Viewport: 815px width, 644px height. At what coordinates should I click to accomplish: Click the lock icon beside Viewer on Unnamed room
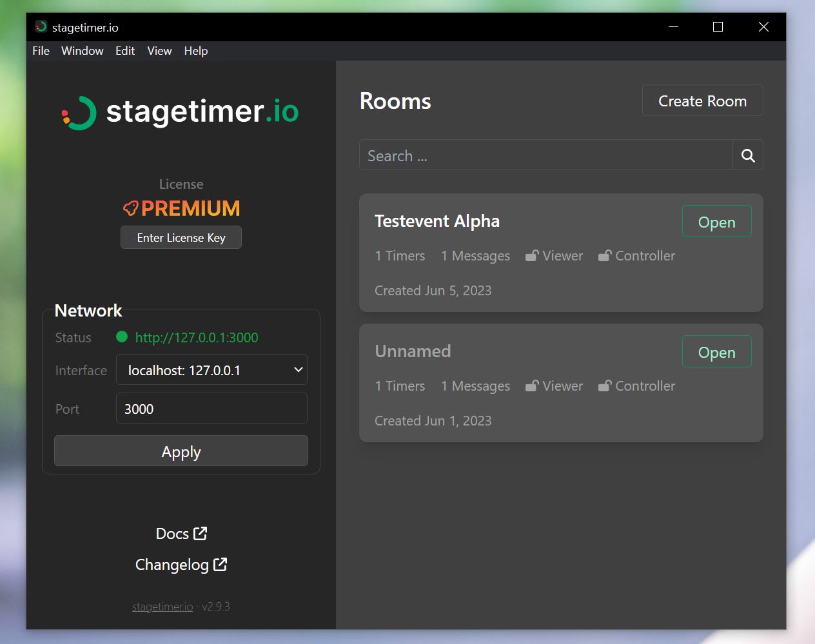pos(531,385)
